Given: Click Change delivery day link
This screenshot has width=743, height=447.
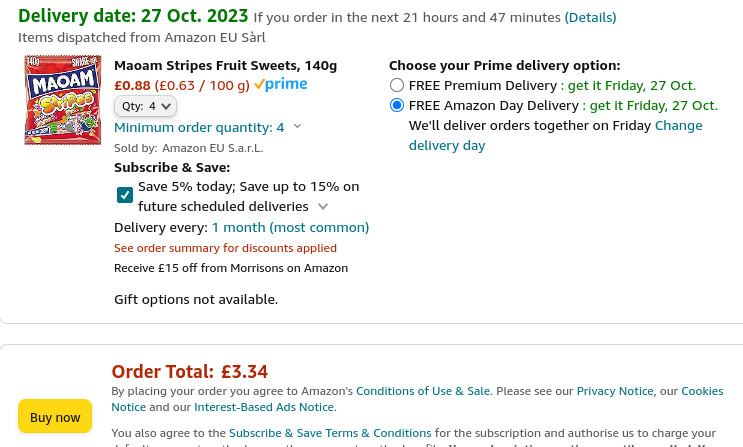Looking at the screenshot, I should point(555,136).
